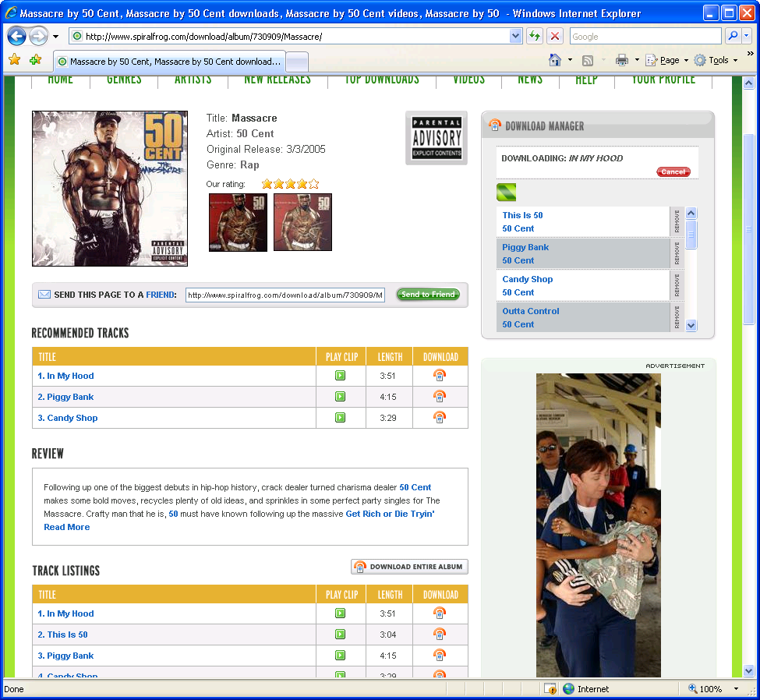Remove Candy Shop from download queue

tap(677, 285)
